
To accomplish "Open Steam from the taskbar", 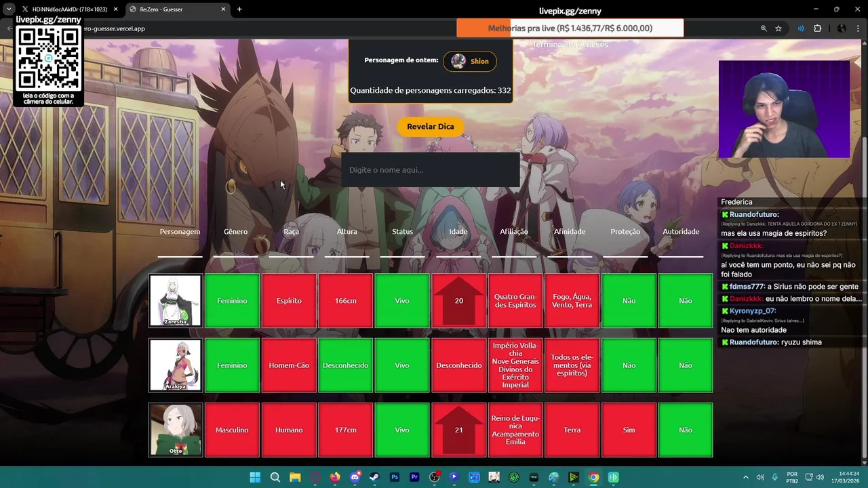I will (x=374, y=477).
